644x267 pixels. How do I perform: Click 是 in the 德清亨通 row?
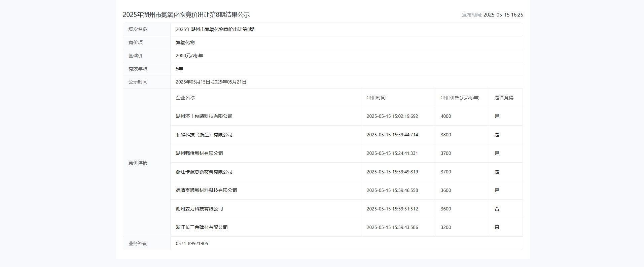497,190
